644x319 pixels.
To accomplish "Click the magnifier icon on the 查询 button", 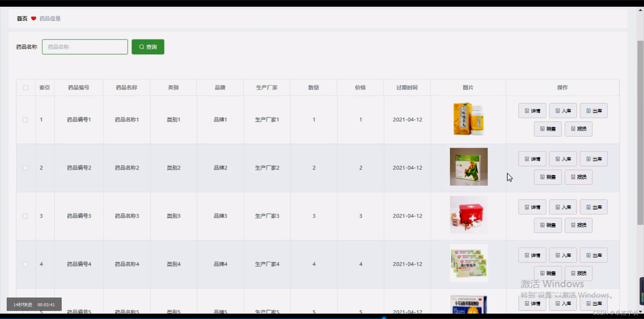I will click(x=141, y=47).
